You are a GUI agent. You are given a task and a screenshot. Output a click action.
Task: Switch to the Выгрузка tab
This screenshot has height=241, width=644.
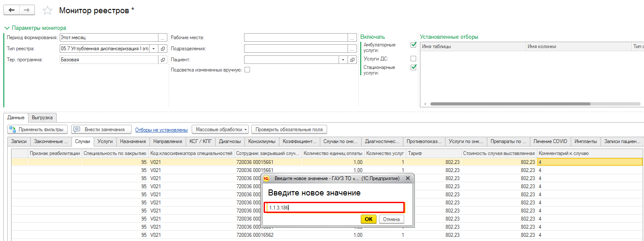tap(42, 118)
